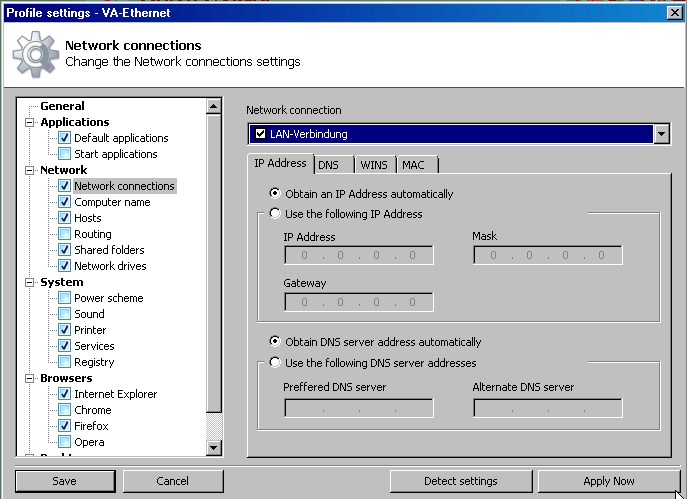Open the Printer tree entry
Screen dimensions: 687x499
[90, 330]
